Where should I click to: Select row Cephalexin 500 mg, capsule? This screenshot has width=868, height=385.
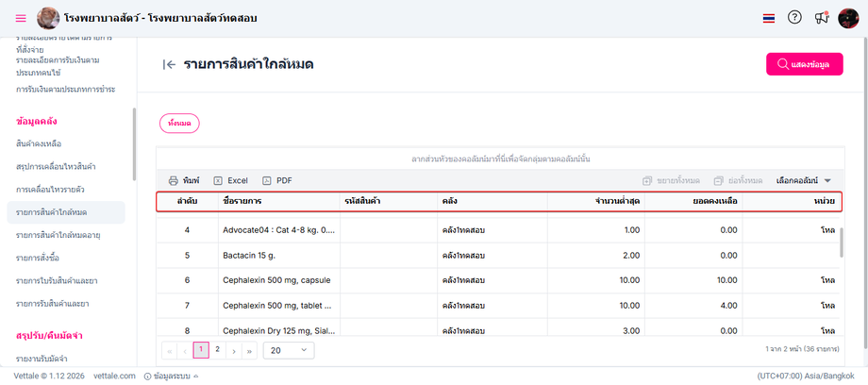click(x=498, y=280)
